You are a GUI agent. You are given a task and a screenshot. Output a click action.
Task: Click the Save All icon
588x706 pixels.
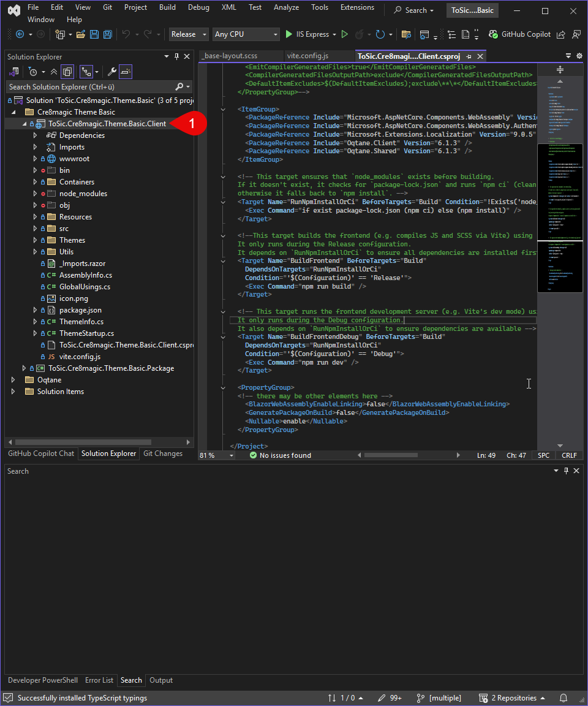click(108, 34)
